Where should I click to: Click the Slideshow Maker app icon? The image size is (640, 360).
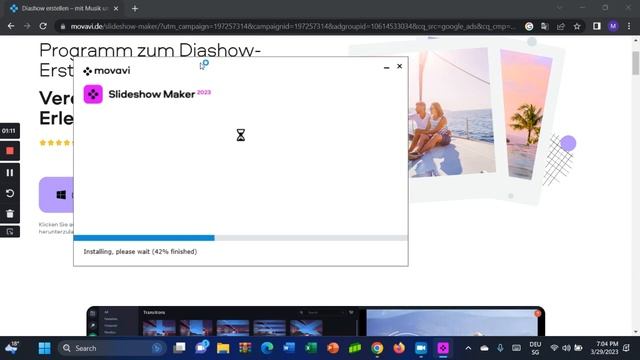click(93, 94)
